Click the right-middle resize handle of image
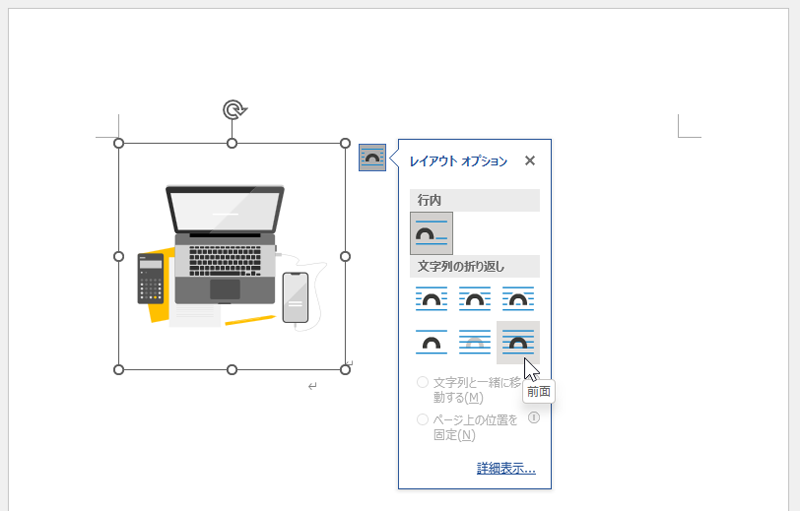The image size is (800, 511). 345,257
